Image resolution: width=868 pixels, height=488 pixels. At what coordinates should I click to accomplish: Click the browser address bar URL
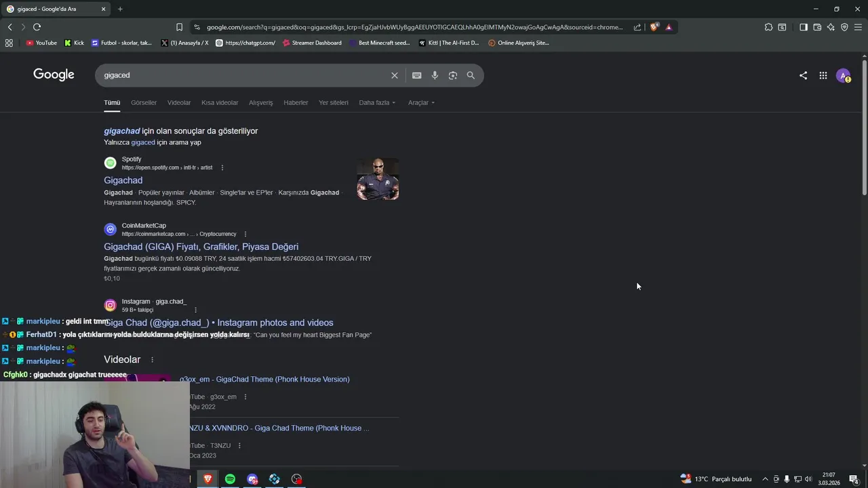414,27
